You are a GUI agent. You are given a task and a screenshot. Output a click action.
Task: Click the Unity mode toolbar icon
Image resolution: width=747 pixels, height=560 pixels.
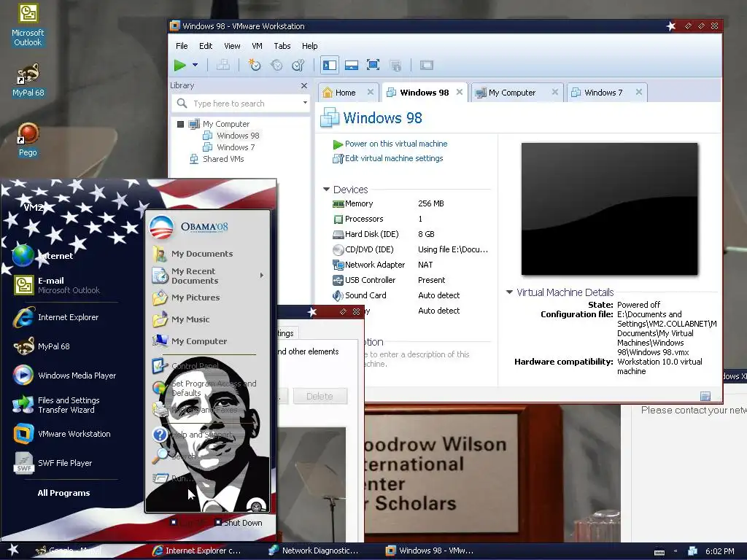[x=395, y=65]
